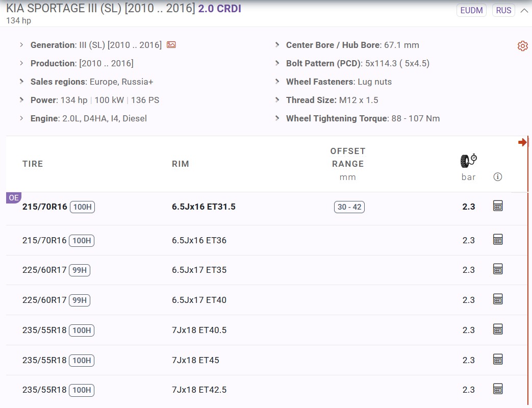
Task: Open calculator for 6.5Jx17 ET35 row
Action: [498, 269]
